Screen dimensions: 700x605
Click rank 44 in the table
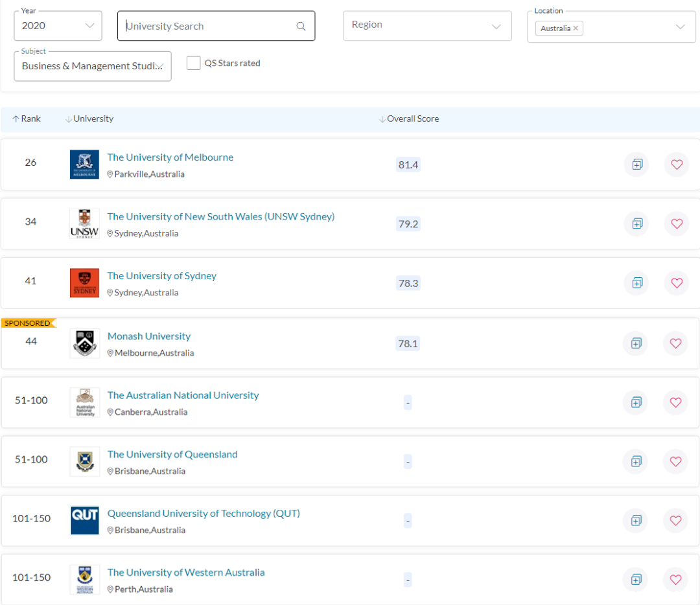point(31,341)
